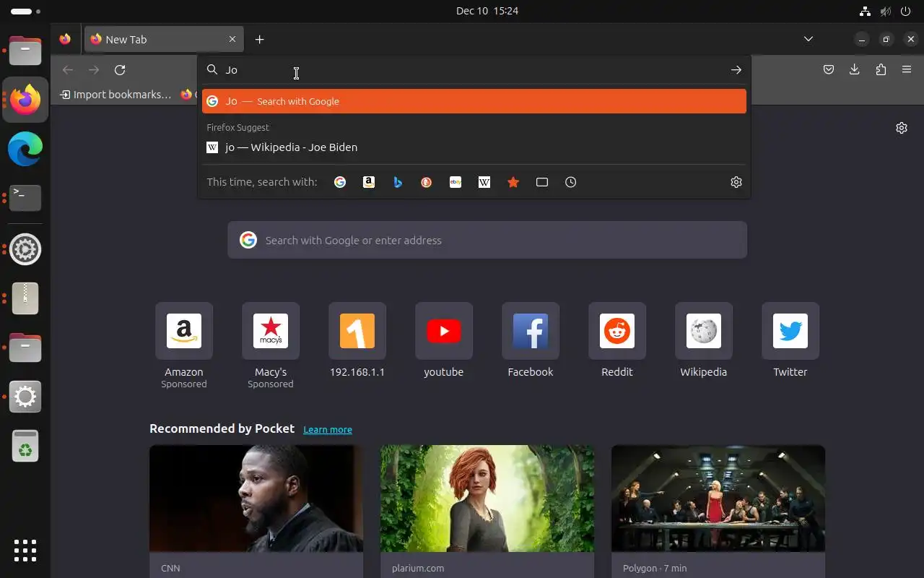Click Import bookmarks in the bookmarks toolbar
924x578 pixels.
point(115,95)
